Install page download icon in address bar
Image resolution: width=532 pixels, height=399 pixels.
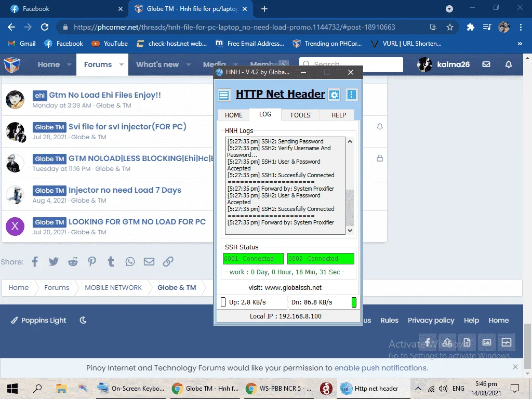pos(433,27)
